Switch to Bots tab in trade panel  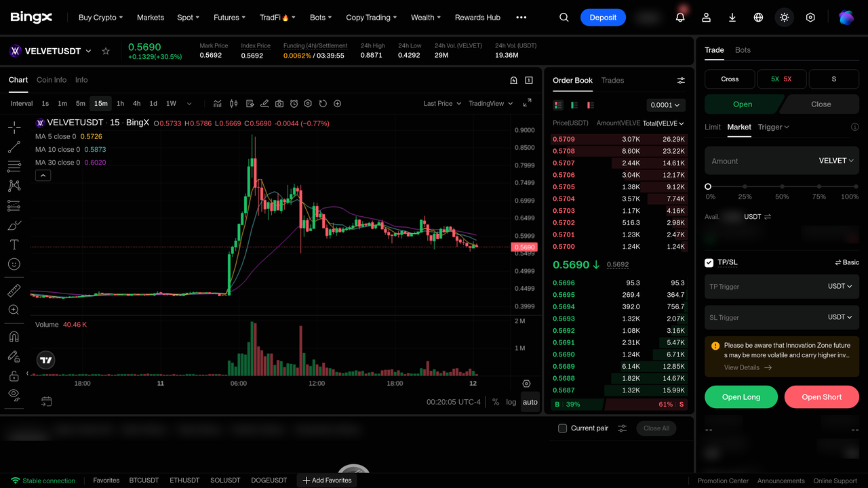[x=743, y=50]
